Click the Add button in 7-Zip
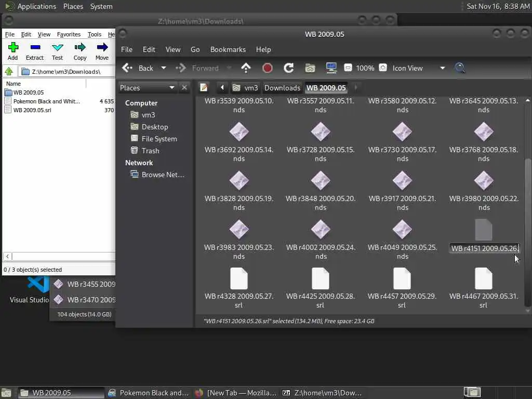Image resolution: width=532 pixels, height=399 pixels. (x=13, y=51)
